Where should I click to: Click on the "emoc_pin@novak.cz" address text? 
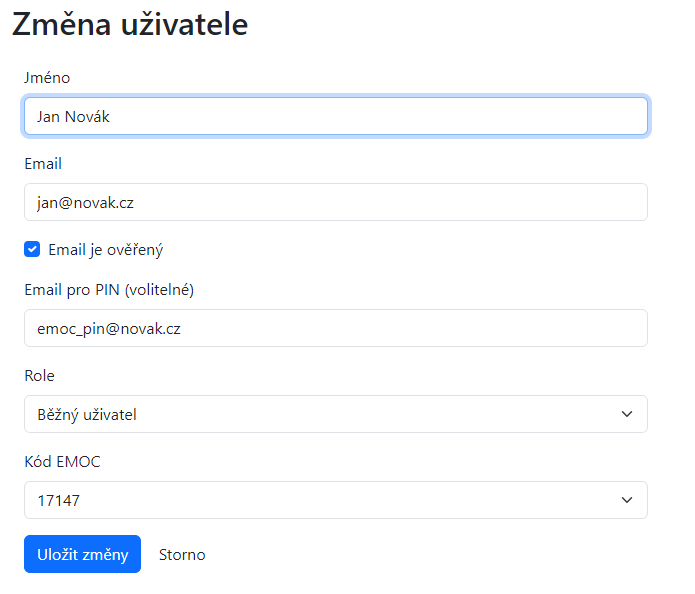tap(108, 328)
